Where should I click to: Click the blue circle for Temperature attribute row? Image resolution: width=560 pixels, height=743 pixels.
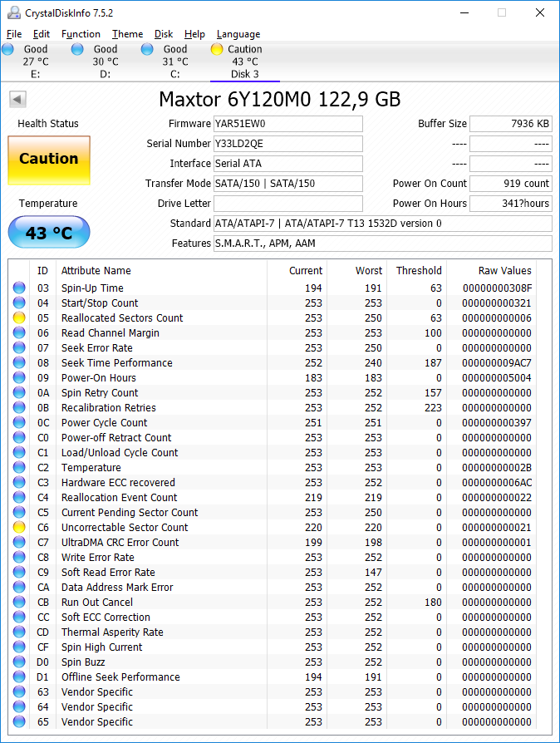click(x=19, y=467)
